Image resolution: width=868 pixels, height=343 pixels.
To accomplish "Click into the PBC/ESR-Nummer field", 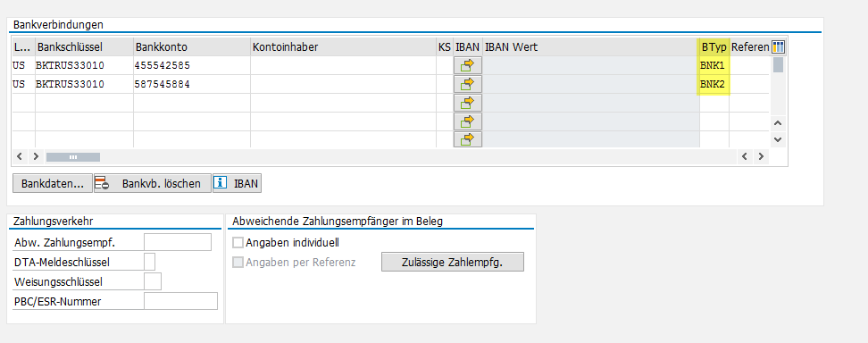I will click(x=180, y=301).
